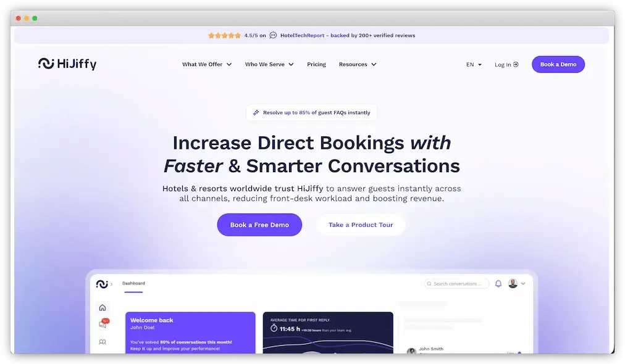Click the user avatar in the dashboard
This screenshot has width=625, height=364.
(x=513, y=283)
